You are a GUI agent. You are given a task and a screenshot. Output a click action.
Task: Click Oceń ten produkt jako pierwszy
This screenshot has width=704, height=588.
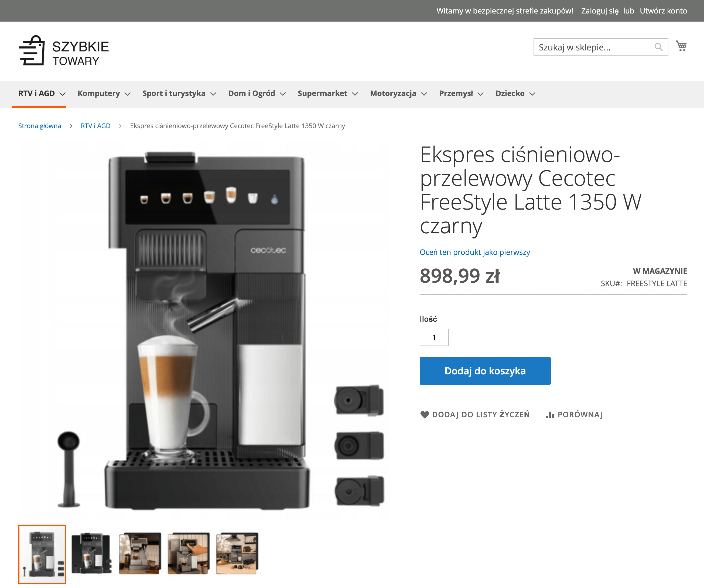[x=475, y=252]
